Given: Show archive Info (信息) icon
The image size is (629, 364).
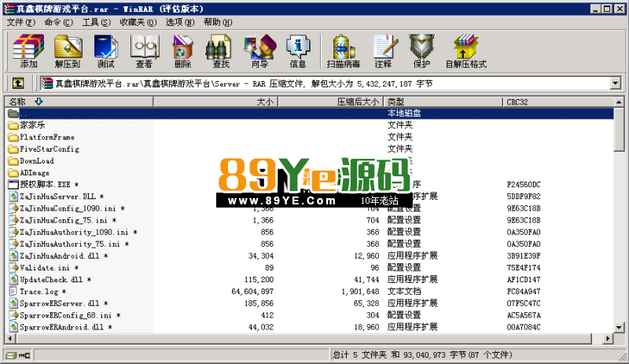Looking at the screenshot, I should point(298,51).
